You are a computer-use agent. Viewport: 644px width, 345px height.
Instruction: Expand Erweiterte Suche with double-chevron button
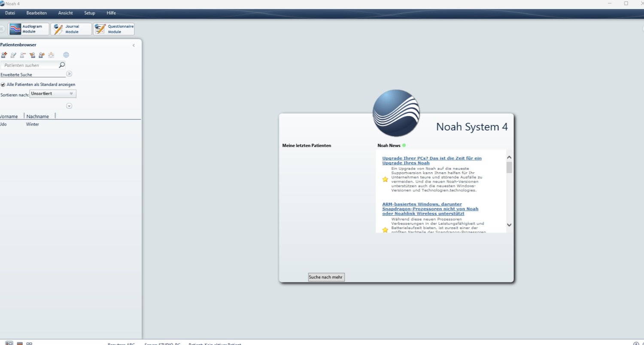69,74
